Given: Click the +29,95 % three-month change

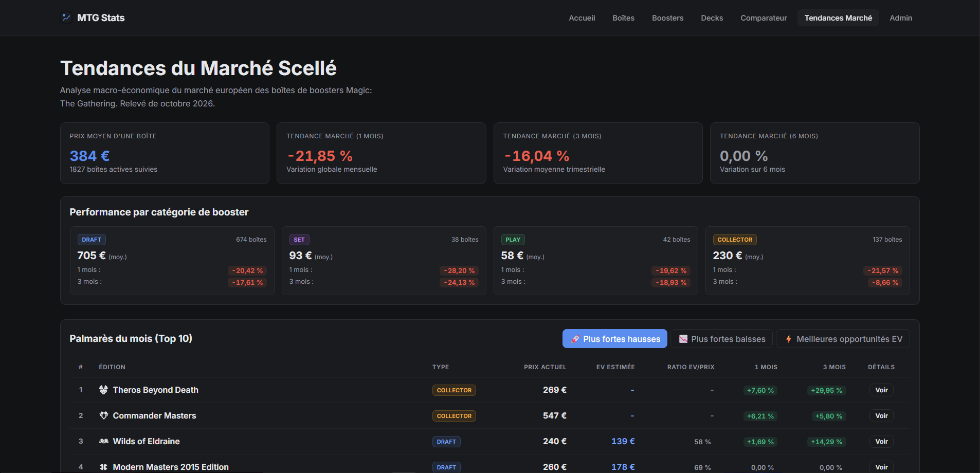Looking at the screenshot, I should coord(826,390).
